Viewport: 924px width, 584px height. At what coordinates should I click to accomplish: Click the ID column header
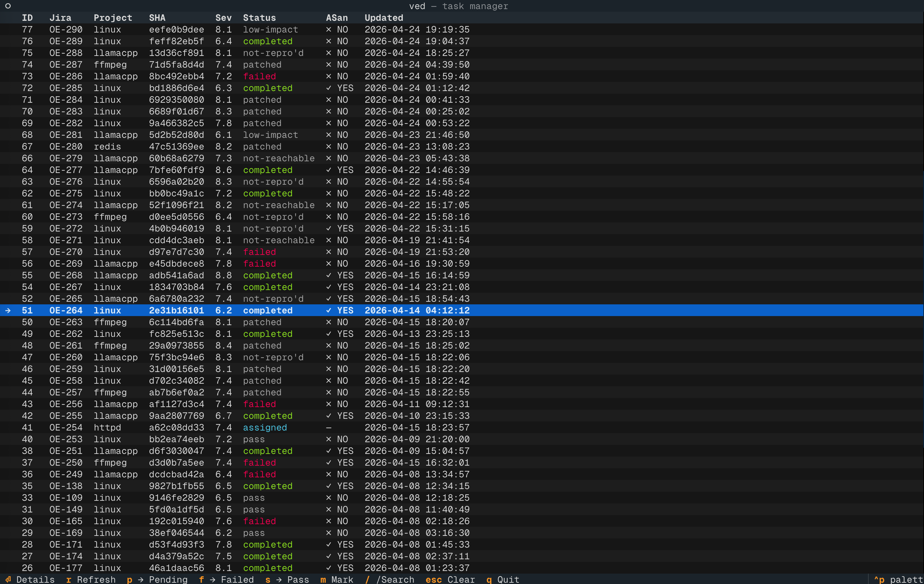(x=27, y=18)
